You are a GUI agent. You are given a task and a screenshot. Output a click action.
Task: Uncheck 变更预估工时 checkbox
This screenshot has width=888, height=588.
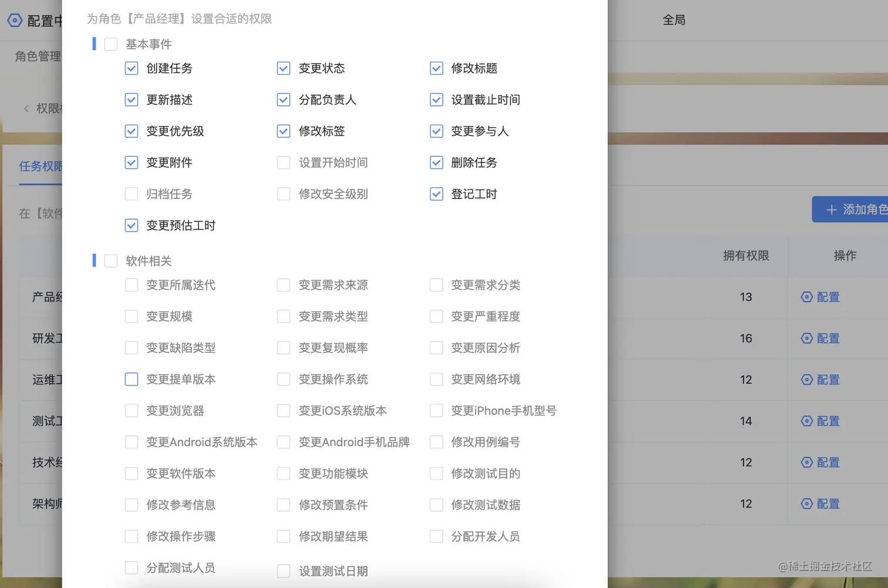pyautogui.click(x=132, y=226)
